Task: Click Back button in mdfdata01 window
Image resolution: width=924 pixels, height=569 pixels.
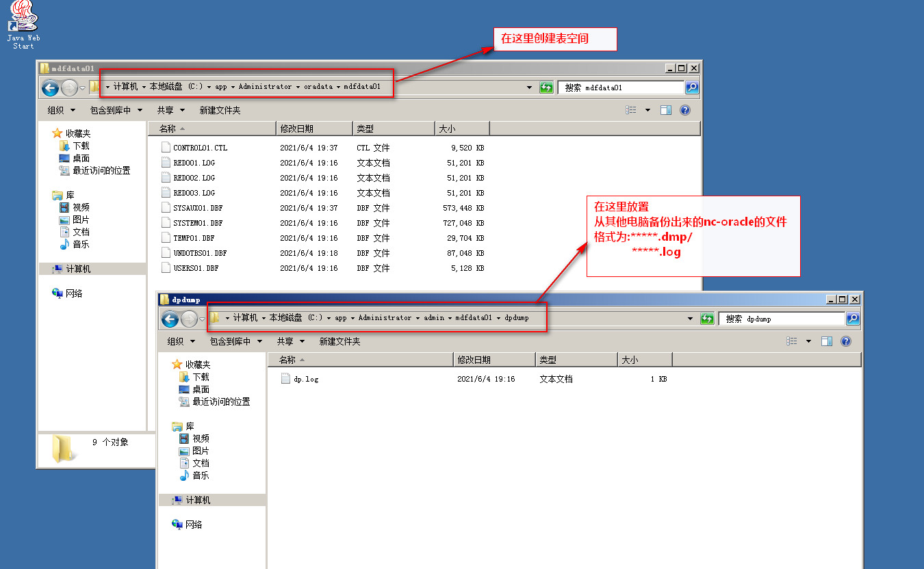Action: (50, 88)
